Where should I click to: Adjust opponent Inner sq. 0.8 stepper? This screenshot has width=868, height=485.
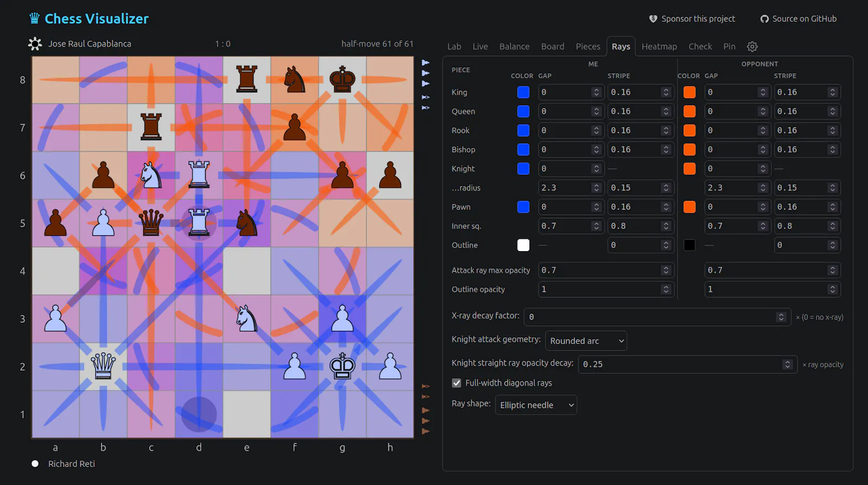(x=833, y=226)
